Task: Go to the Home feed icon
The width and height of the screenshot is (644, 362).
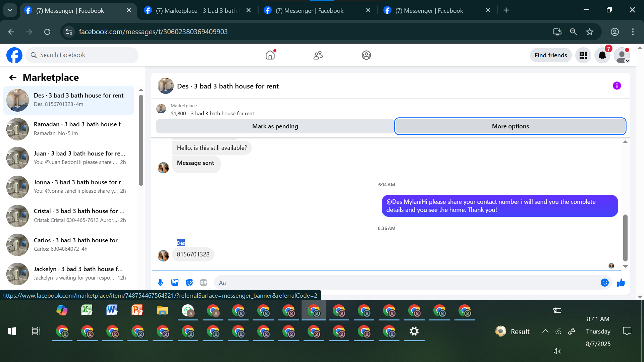Action: click(270, 55)
